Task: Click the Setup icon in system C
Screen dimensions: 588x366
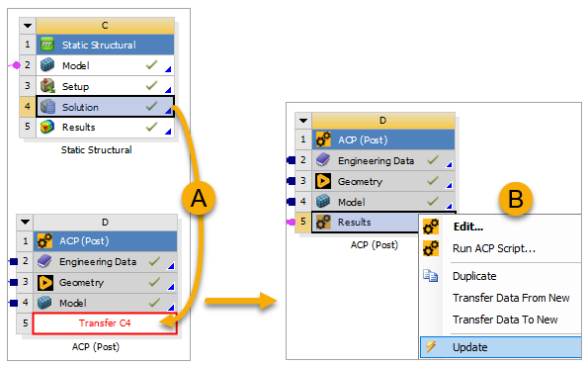Action: pyautogui.click(x=47, y=86)
